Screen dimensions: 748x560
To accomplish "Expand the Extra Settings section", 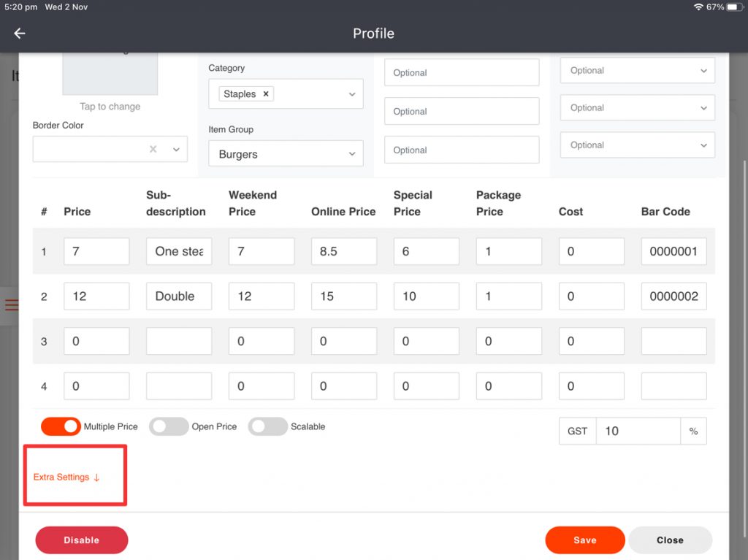I will click(66, 477).
